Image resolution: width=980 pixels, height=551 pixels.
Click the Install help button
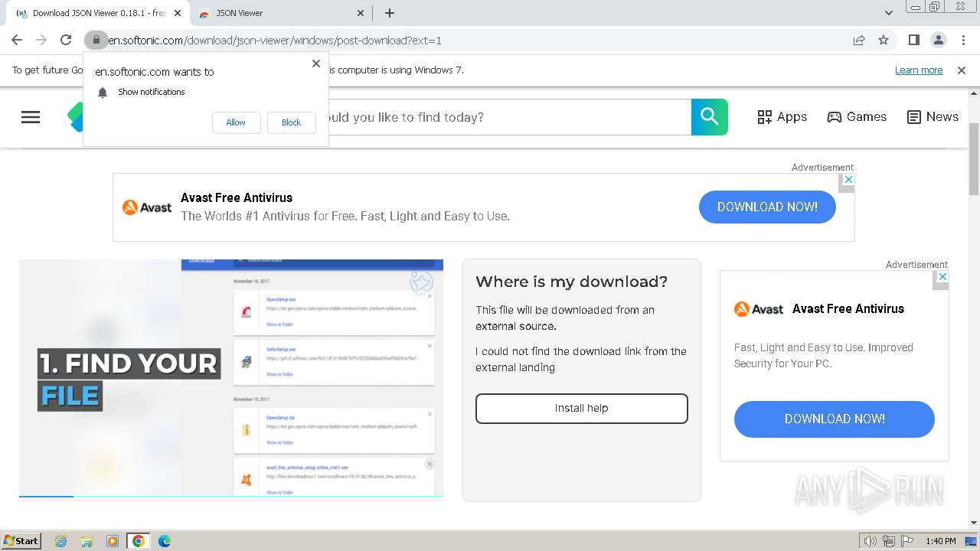coord(582,409)
